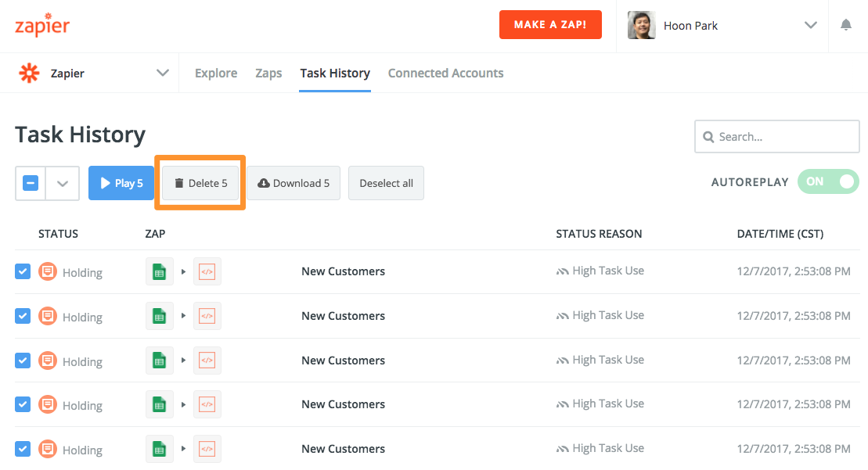
Task: Click New Customers in the second row
Action: (344, 316)
